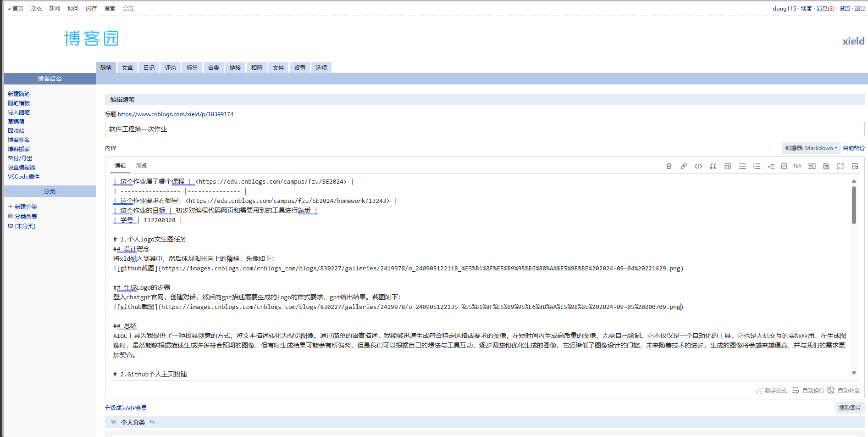Insert a table using table icon
Screen dimensions: 868x437
pos(728,166)
